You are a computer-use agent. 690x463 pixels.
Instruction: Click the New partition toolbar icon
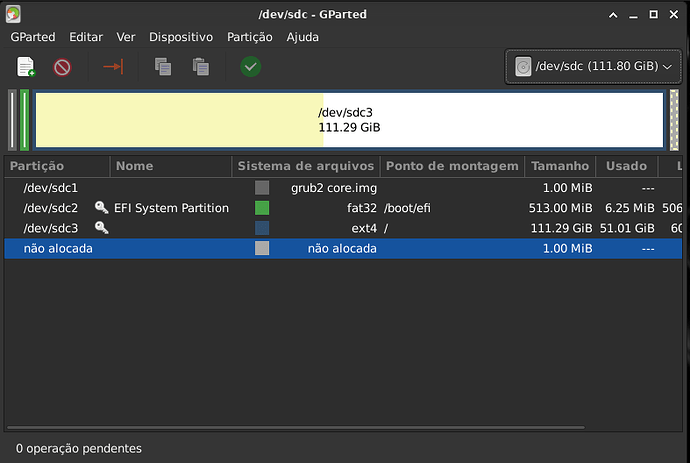[x=26, y=67]
